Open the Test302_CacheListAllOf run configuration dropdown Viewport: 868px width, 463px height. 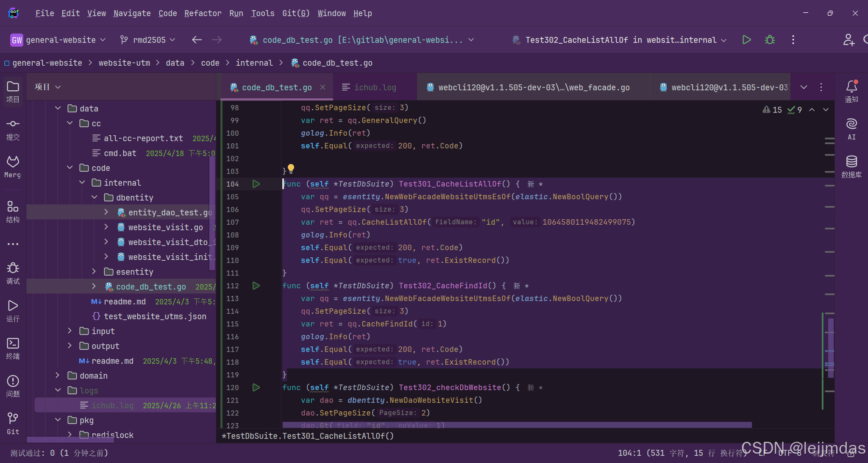(618, 39)
